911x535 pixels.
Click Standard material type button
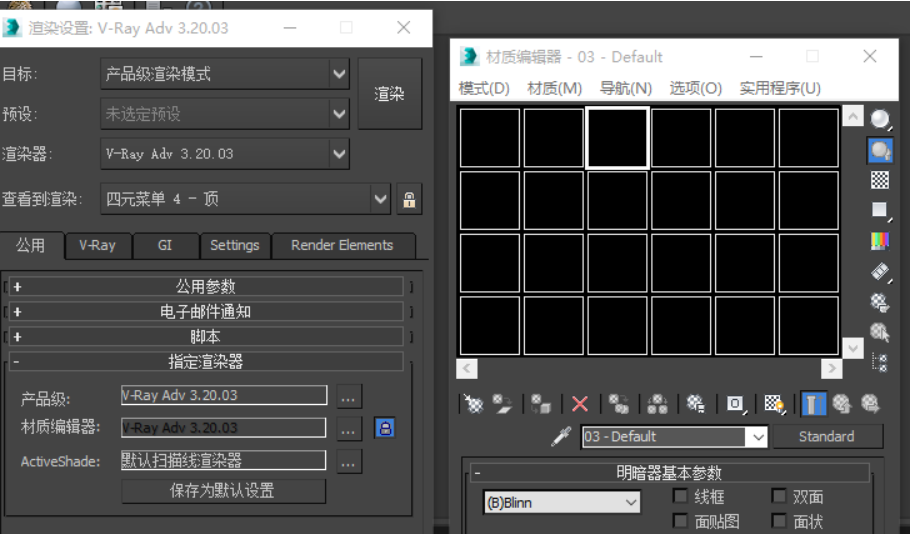827,436
